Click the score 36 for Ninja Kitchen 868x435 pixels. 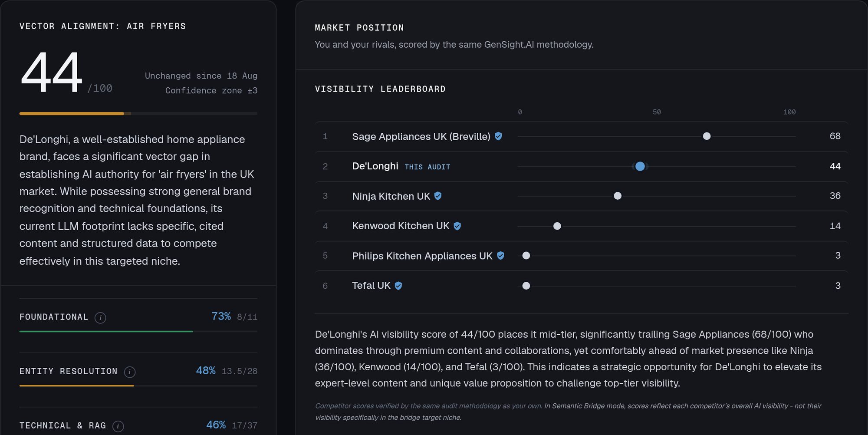tap(835, 196)
